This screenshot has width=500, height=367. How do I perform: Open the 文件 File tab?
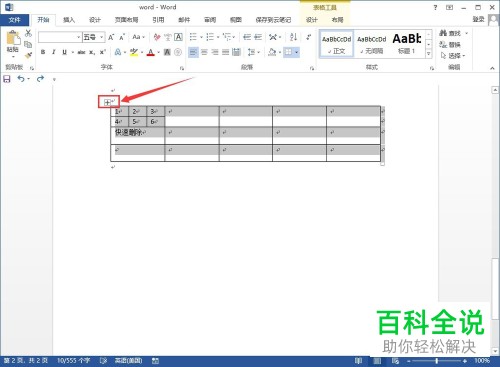pos(15,20)
